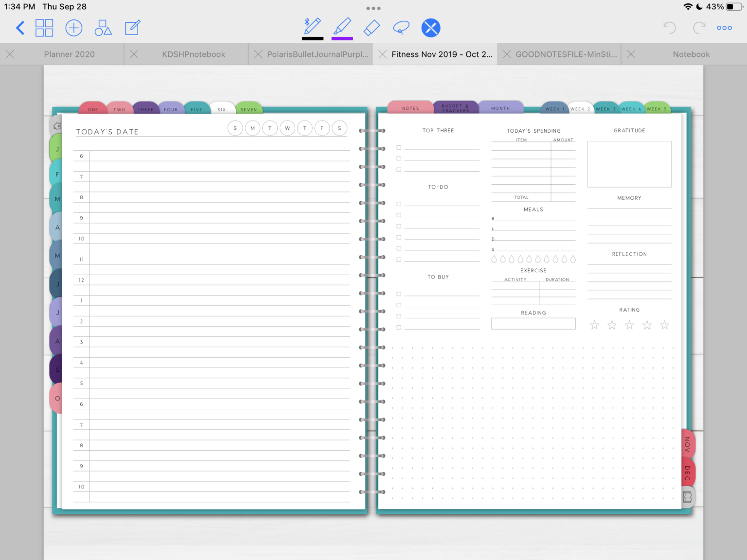Screen dimensions: 747x560
Task: Select the highlighter tool
Action: coord(342,27)
